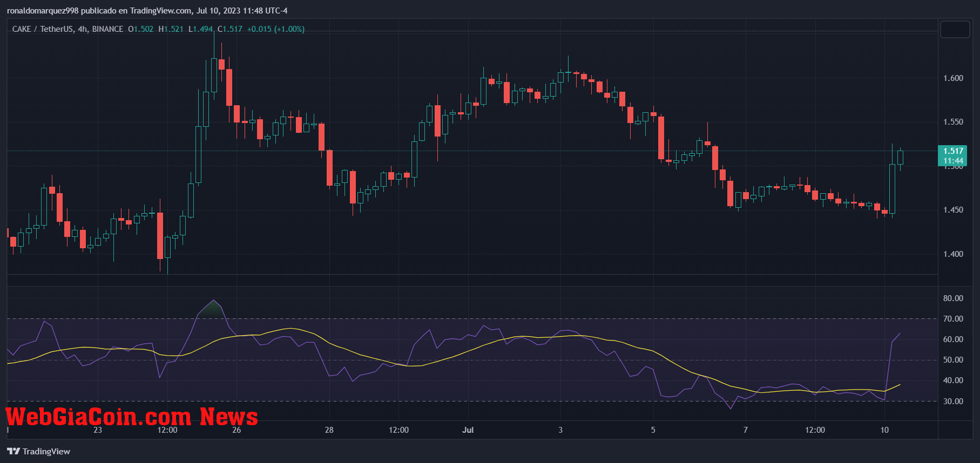Click the date 26 on time axis
The image size is (980, 463).
point(236,430)
